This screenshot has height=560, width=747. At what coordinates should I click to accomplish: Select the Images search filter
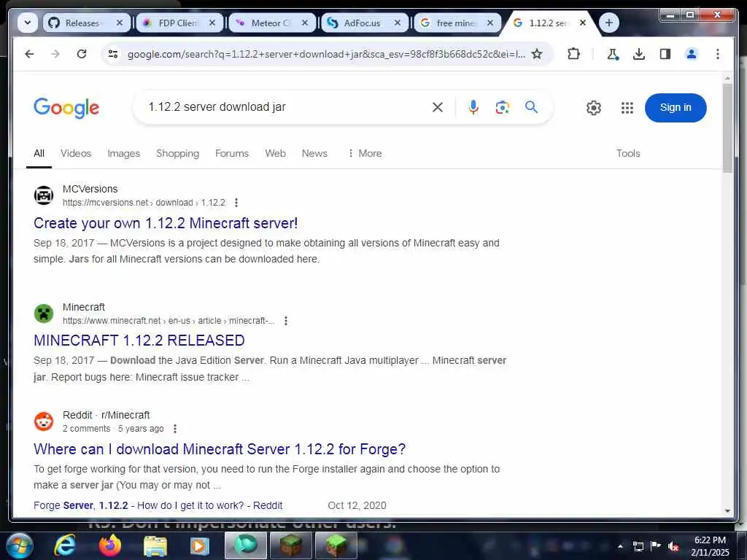click(x=124, y=153)
